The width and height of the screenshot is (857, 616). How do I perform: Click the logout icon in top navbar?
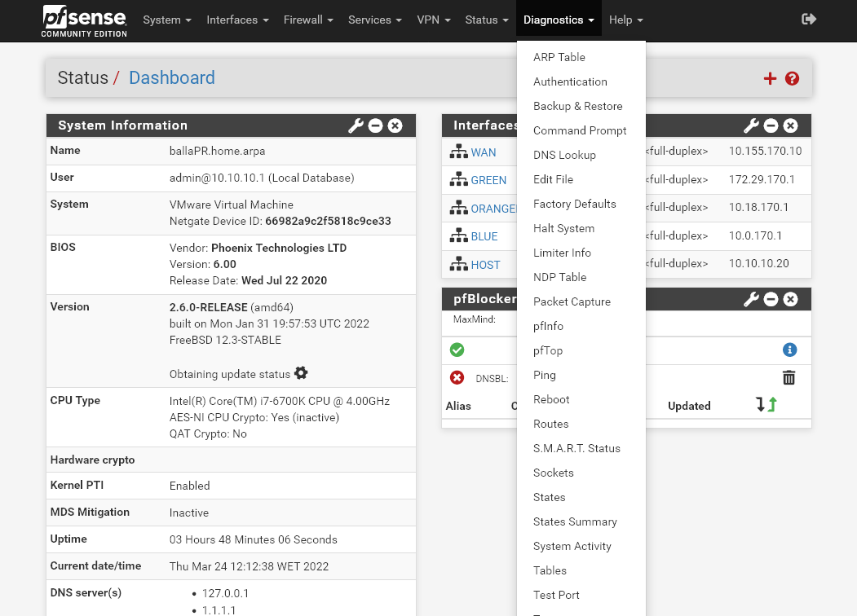click(809, 19)
